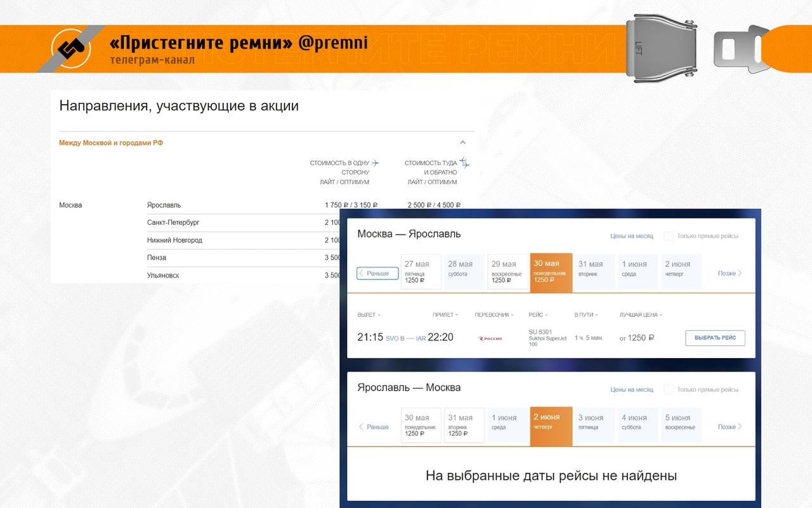812x508 pixels.
Task: Open the Рейс sort dropdown
Action: pyautogui.click(x=539, y=315)
